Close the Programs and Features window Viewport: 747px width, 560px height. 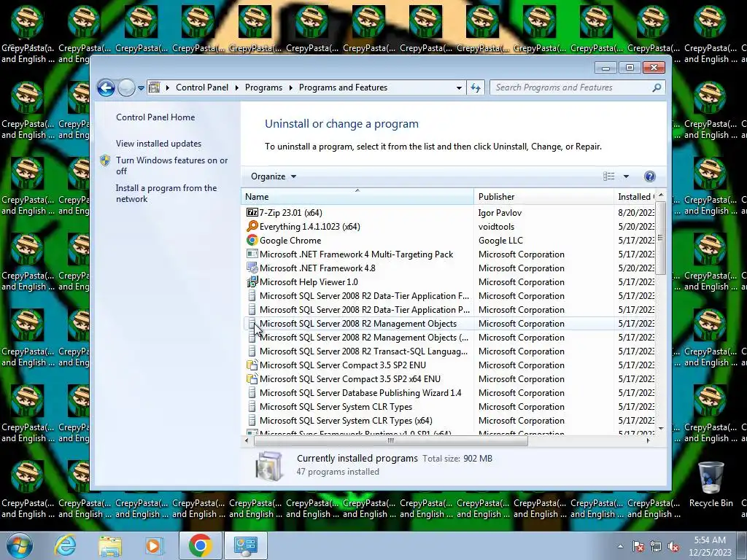[654, 68]
